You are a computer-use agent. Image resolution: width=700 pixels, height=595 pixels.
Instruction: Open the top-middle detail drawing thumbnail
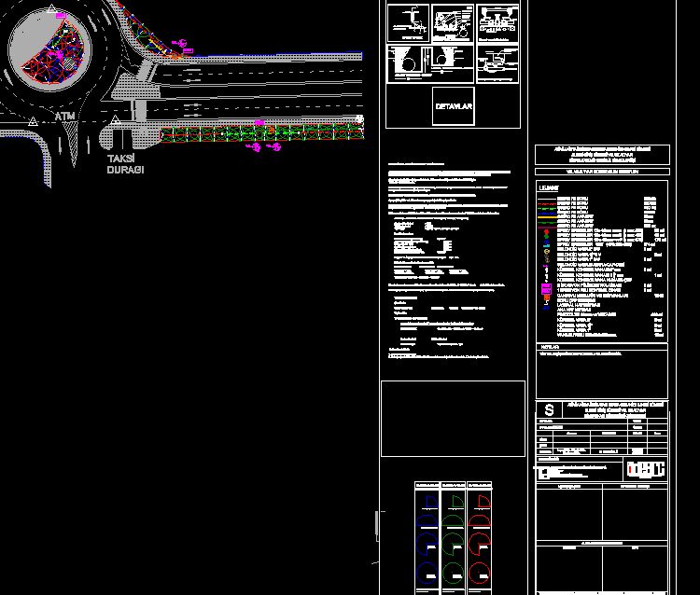453,23
